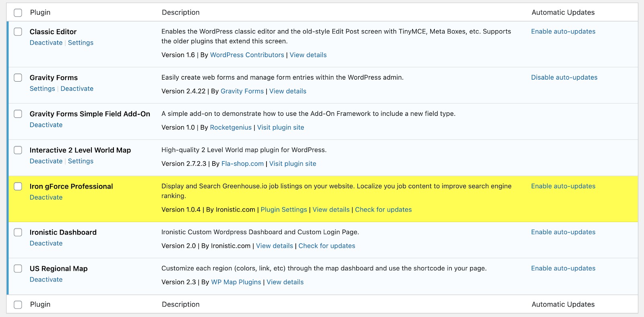Screen dimensions: 644x317
Task: Visit plugin site for Interactive World Map
Action: tap(293, 164)
